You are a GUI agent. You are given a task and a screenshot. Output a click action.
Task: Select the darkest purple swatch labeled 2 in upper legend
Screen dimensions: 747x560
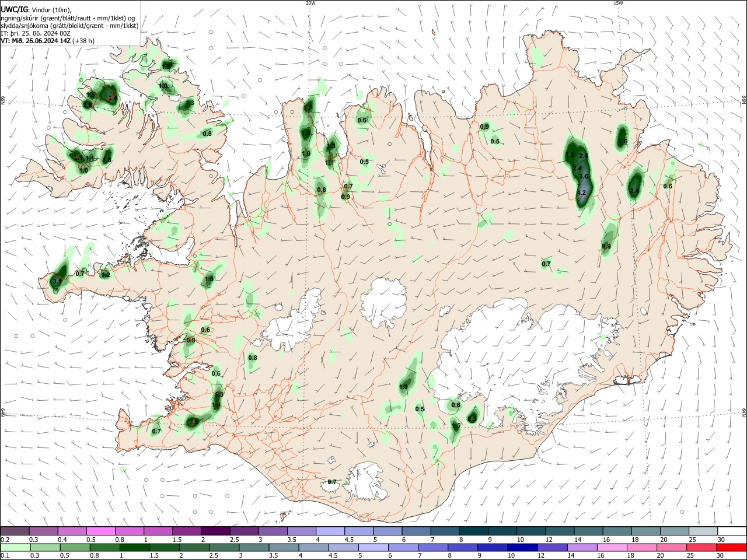pyautogui.click(x=215, y=531)
